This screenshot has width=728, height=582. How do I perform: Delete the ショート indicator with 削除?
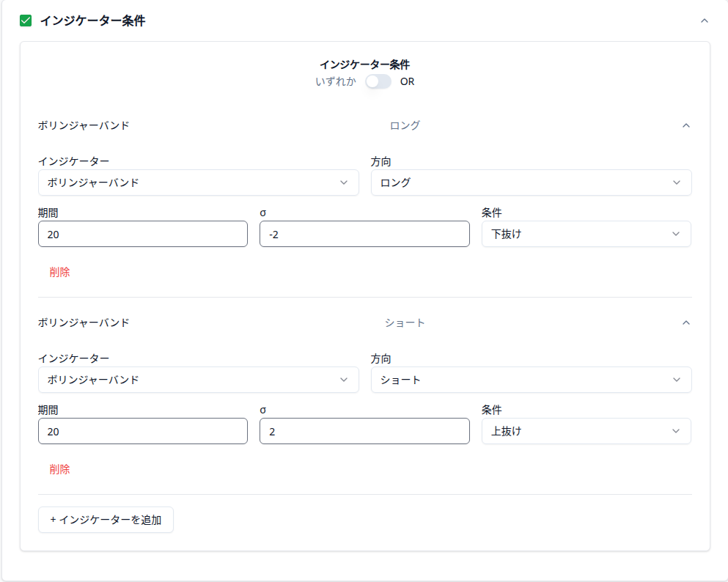(x=60, y=469)
